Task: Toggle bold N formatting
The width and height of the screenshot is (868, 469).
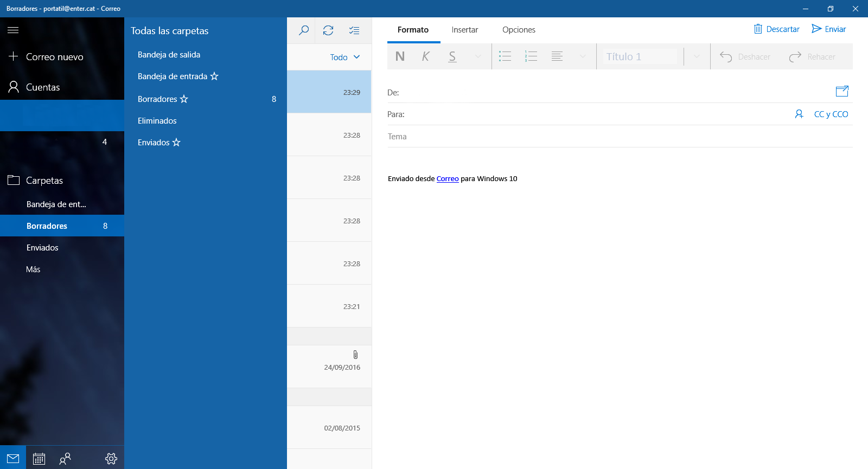Action: [x=400, y=56]
